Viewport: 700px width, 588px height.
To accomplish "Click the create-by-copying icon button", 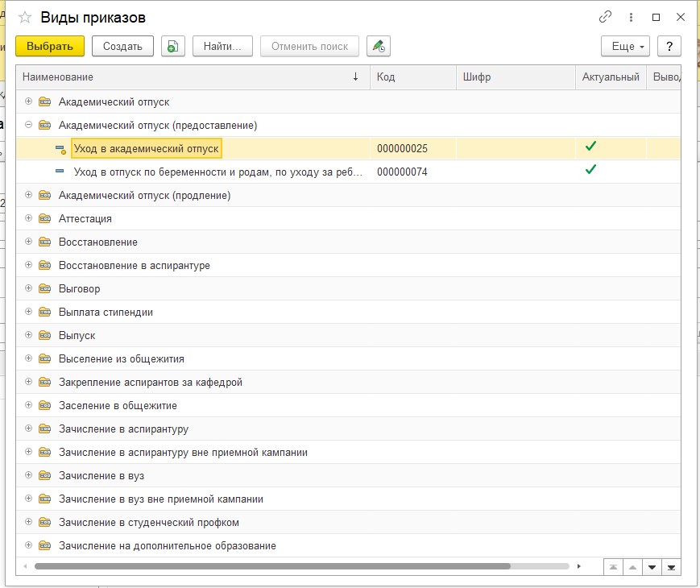I will click(x=172, y=46).
